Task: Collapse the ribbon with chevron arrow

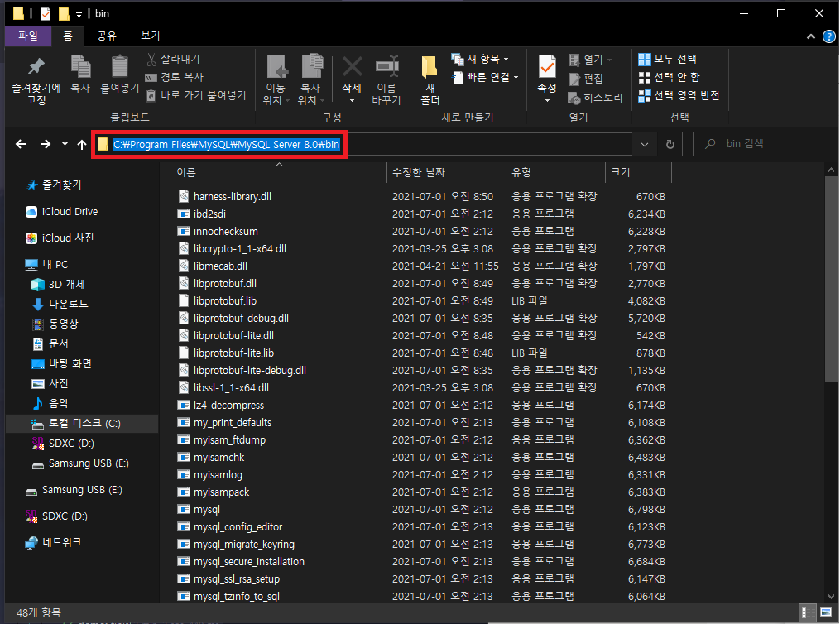Action: (811, 36)
